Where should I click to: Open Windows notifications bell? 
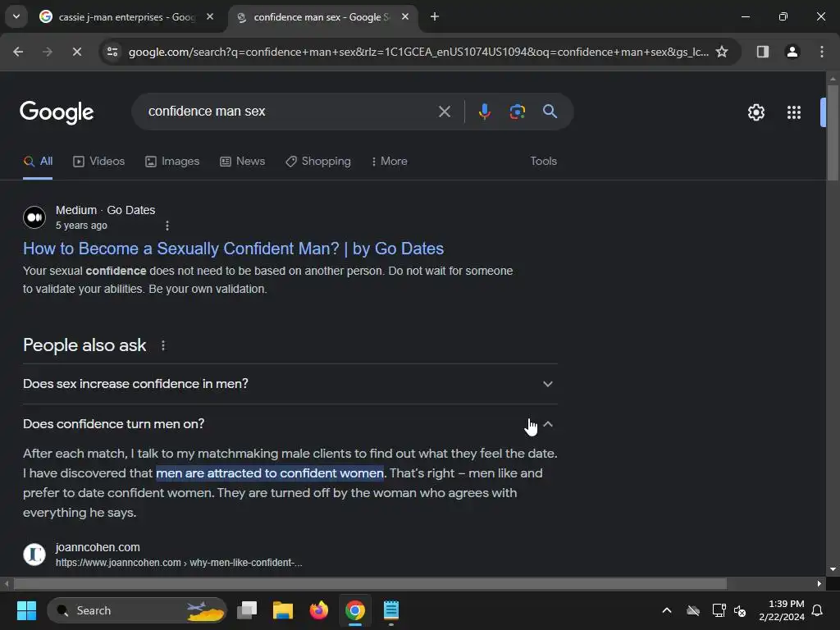pyautogui.click(x=817, y=610)
